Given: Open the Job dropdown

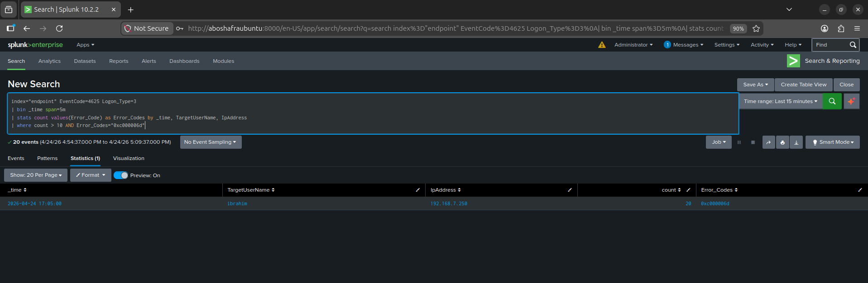Looking at the screenshot, I should 719,142.
